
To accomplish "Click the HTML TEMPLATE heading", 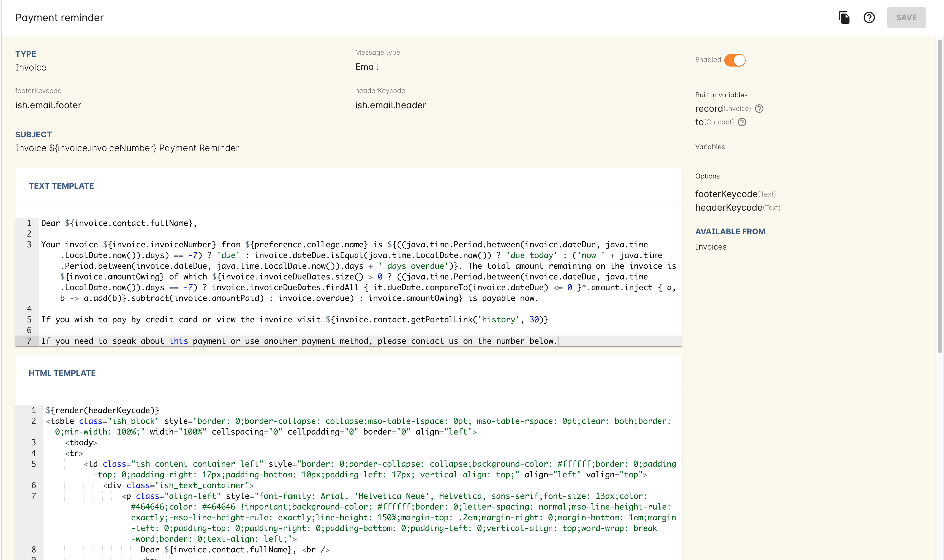I will 62,373.
